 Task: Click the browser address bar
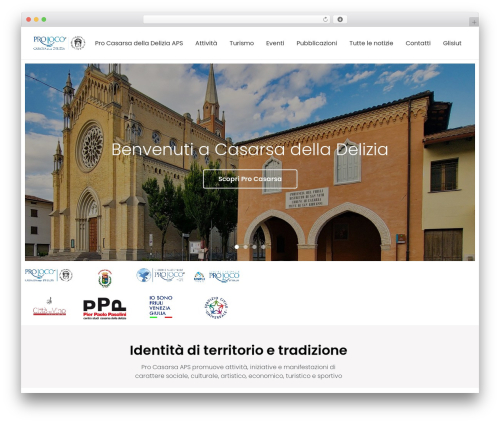[x=237, y=20]
